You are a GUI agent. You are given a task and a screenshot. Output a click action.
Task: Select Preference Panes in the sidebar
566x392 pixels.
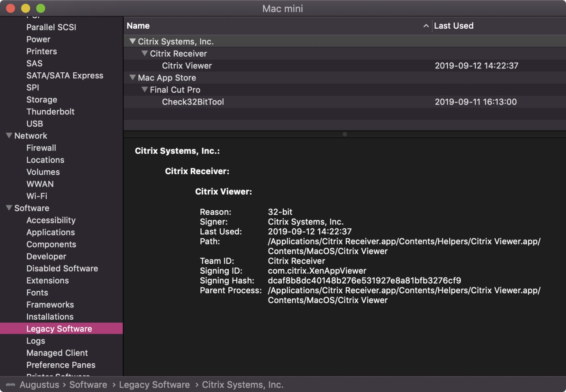point(61,365)
